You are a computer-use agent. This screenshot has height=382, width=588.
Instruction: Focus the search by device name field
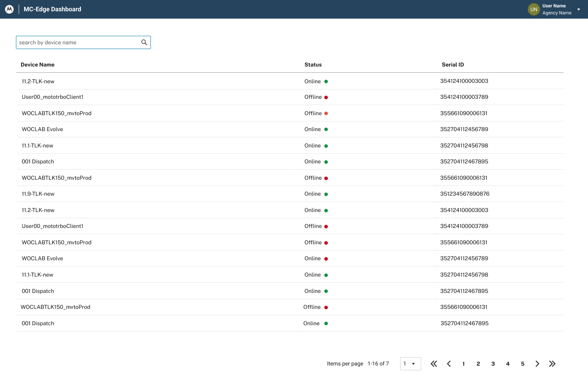pyautogui.click(x=83, y=42)
